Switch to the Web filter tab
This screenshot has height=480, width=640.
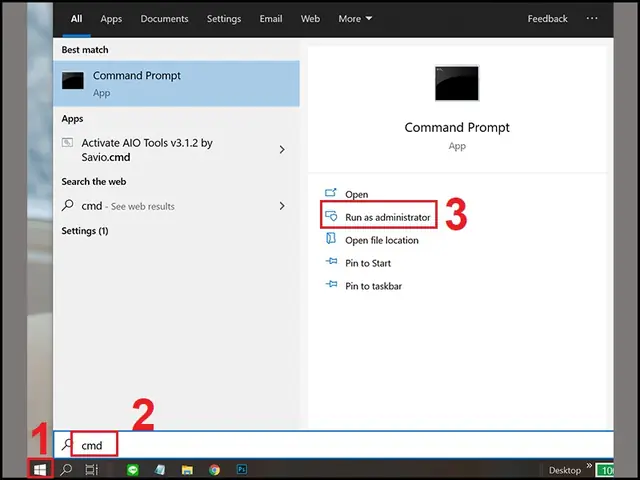(x=311, y=19)
